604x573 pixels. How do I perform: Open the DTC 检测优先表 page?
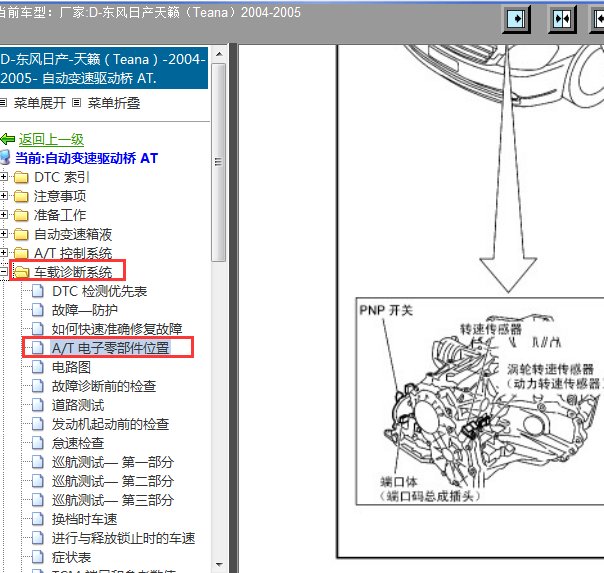[100, 291]
